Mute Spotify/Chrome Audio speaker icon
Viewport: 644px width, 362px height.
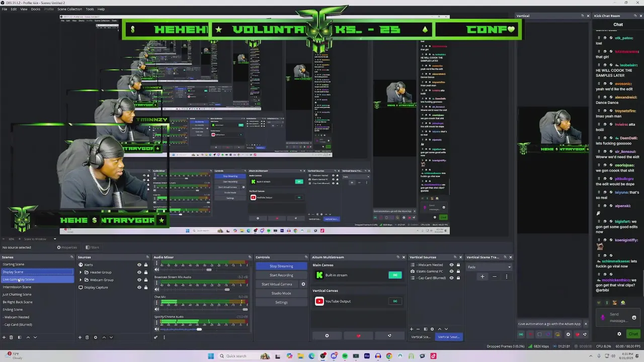point(157,329)
